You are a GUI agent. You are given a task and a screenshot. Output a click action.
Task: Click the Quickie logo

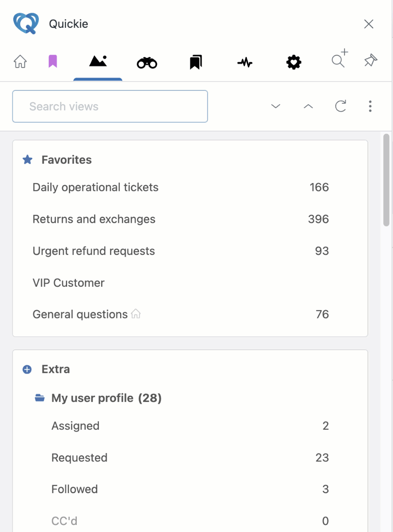26,23
